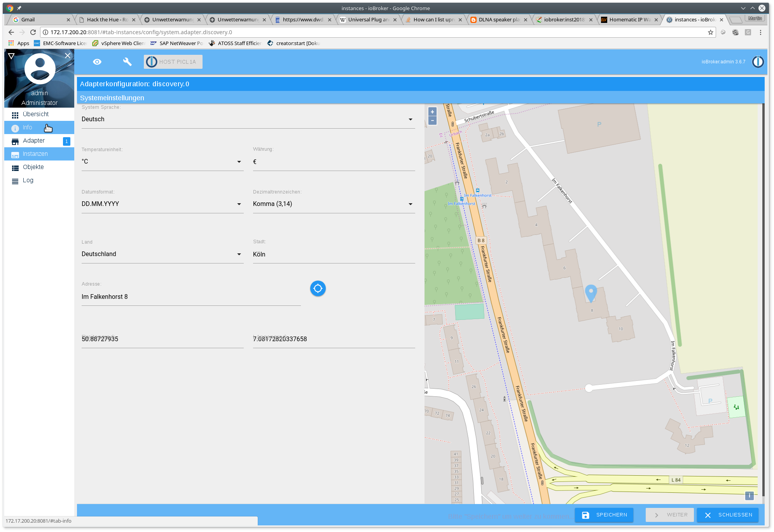This screenshot has width=774, height=532.
Task: Open Dezimaltrennzeichen dropdown Komma
Action: coord(334,204)
